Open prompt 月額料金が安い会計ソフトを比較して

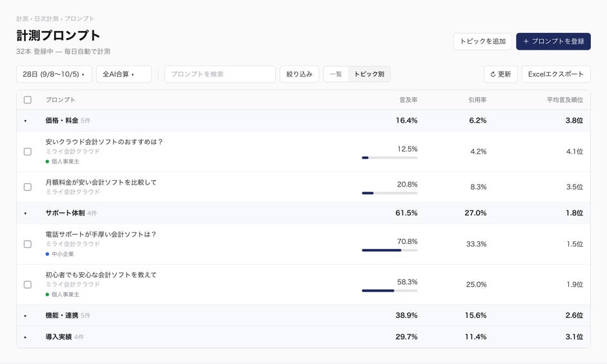tap(101, 182)
